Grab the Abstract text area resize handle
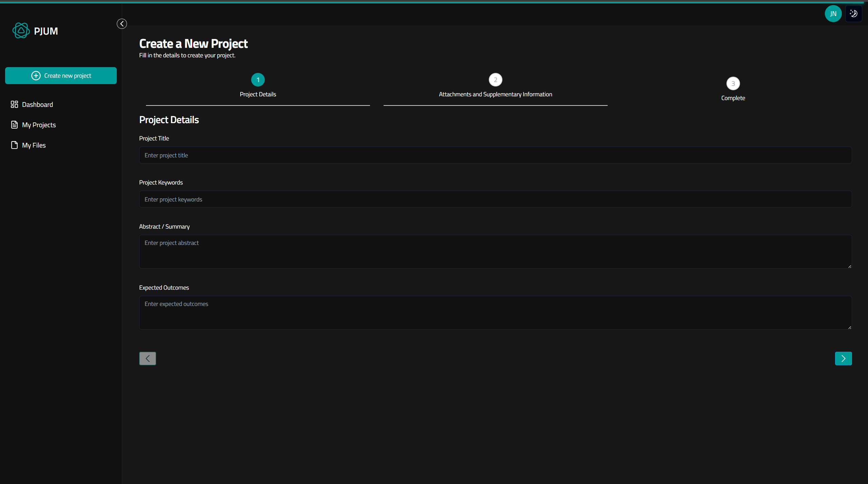The height and width of the screenshot is (484, 868). coord(850,266)
